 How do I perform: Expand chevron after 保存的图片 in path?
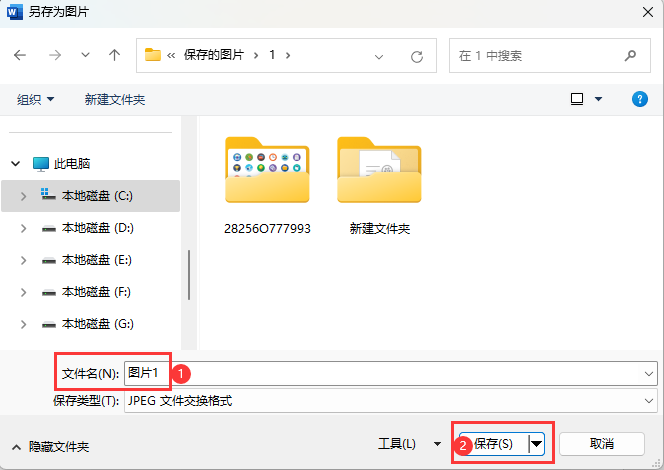point(256,55)
